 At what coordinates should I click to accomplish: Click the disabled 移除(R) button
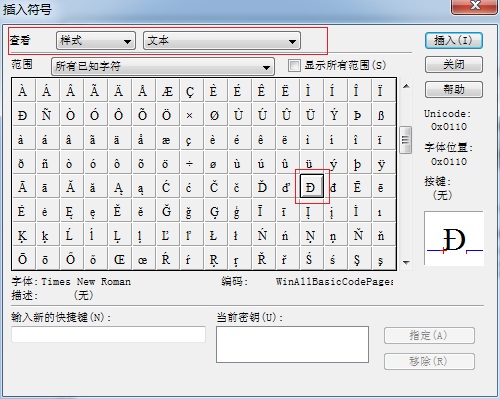(429, 361)
